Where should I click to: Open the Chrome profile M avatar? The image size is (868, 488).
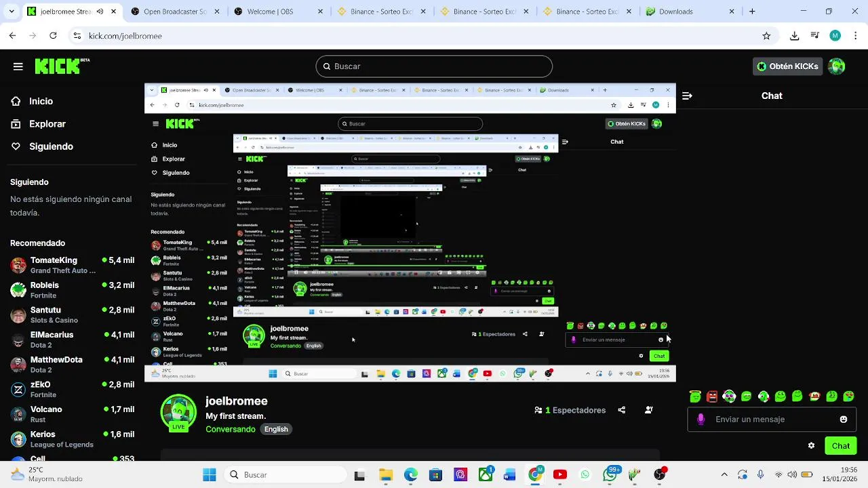point(835,36)
